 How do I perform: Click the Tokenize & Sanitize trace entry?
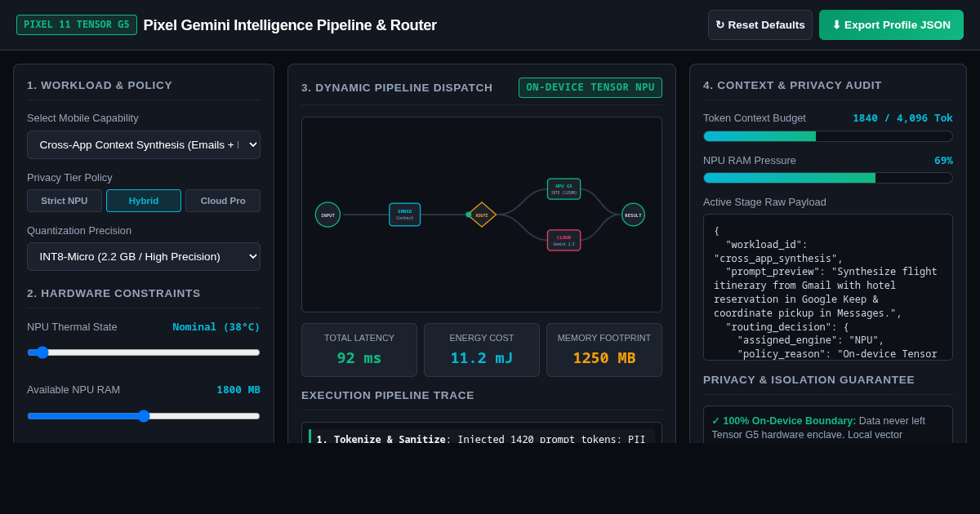coord(482,436)
